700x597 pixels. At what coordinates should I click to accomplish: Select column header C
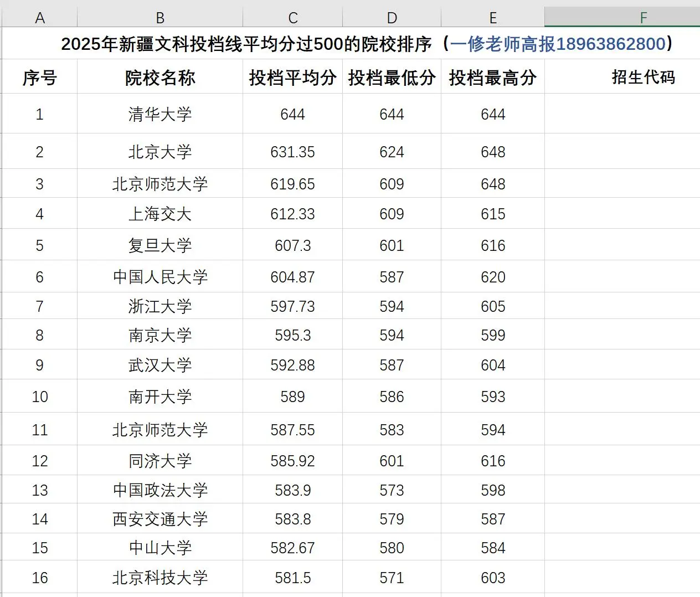tap(292, 17)
